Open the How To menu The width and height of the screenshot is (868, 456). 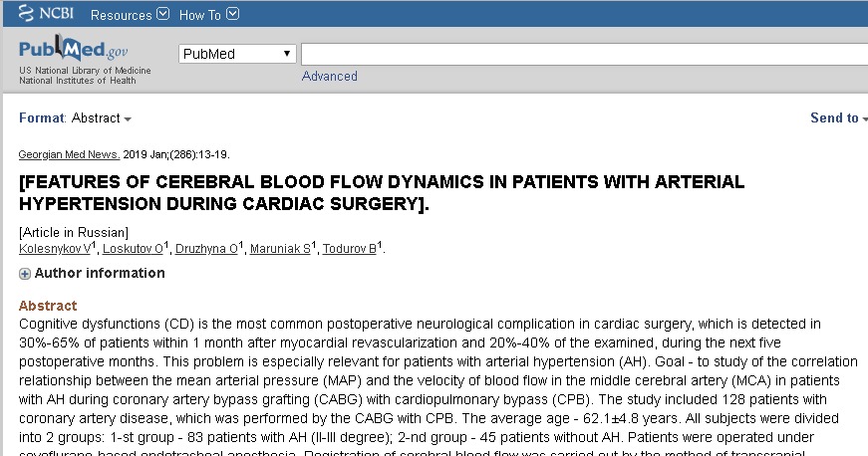[x=208, y=14]
